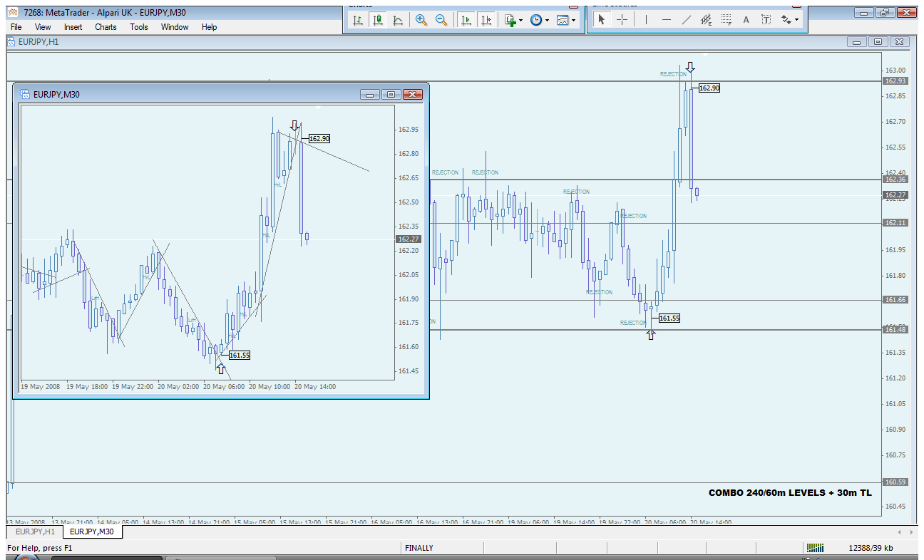Draw a vertical line tool
The image size is (924, 560).
[x=646, y=20]
